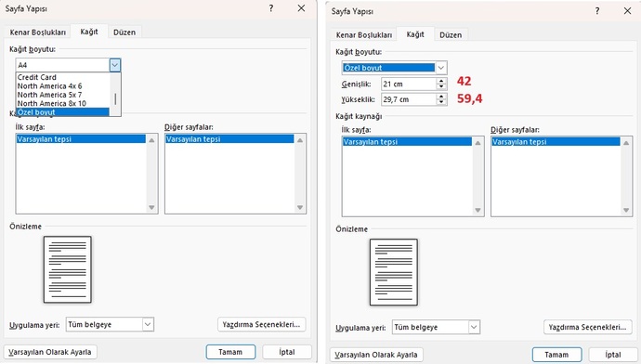Image resolution: width=641 pixels, height=364 pixels.
Task: Select Kağıt tab in right dialog
Action: pyautogui.click(x=415, y=34)
